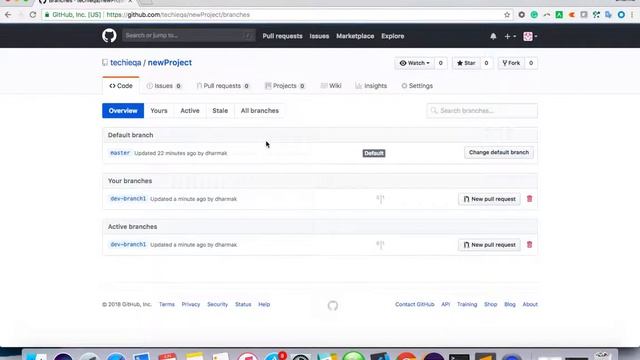Open the Pull requests repo tab
The image size is (640, 360).
(x=223, y=86)
